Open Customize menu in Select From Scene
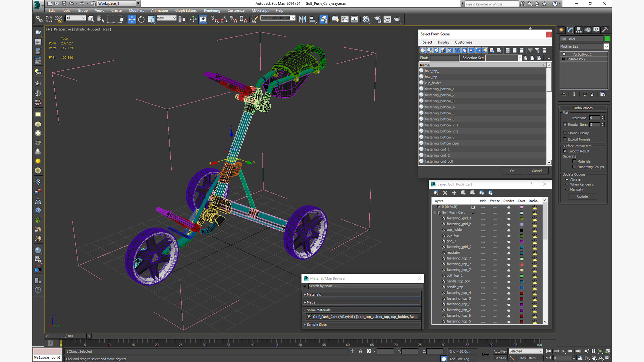 pos(464,42)
